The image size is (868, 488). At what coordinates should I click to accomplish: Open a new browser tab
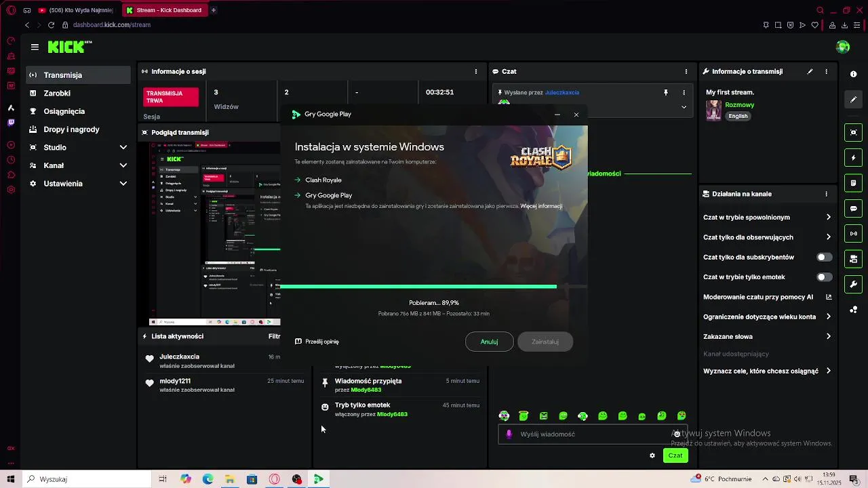[213, 10]
